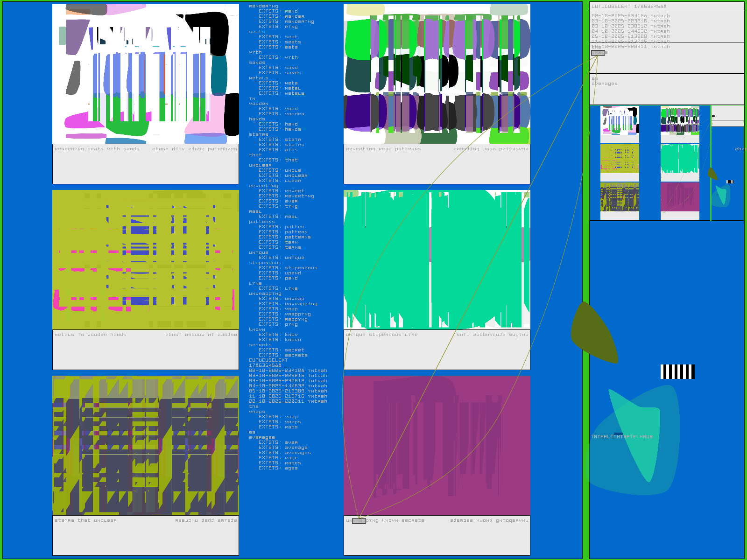Select the 'EXISTS: averages' entry
This screenshot has width=747, height=560.
pyautogui.click(x=285, y=453)
